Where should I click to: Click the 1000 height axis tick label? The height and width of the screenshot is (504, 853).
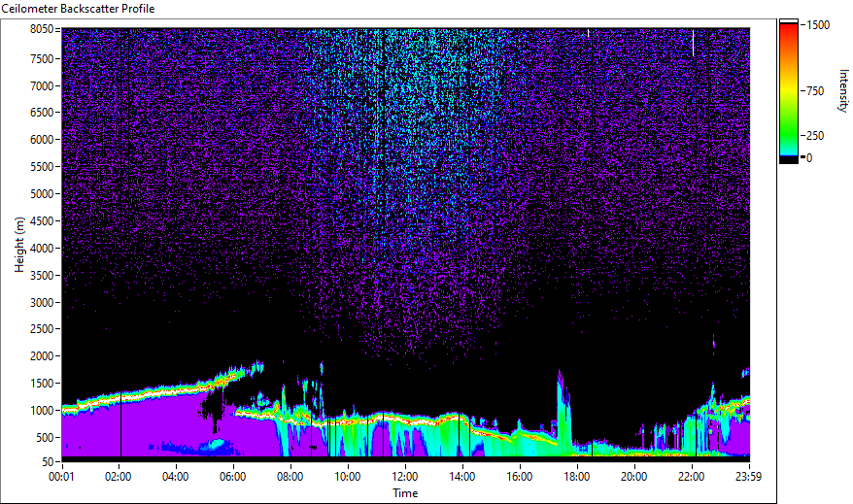tap(42, 411)
